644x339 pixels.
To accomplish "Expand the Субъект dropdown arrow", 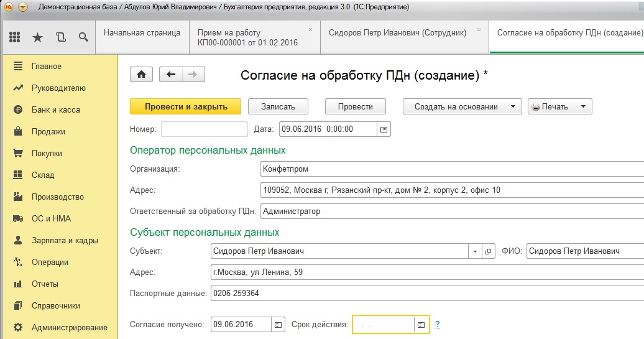I will pyautogui.click(x=475, y=251).
